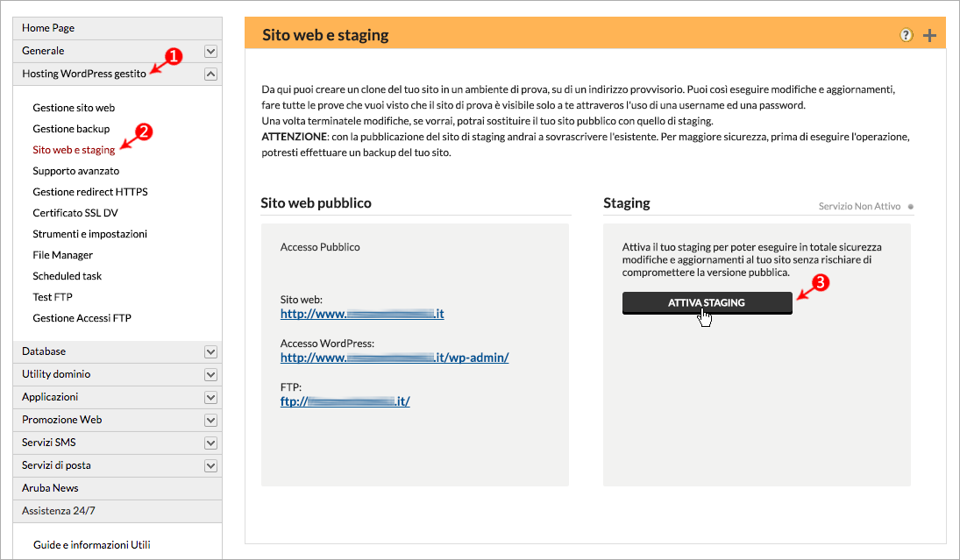Open Gestione redirect HTTPS
The height and width of the screenshot is (560, 960).
pyautogui.click(x=90, y=192)
